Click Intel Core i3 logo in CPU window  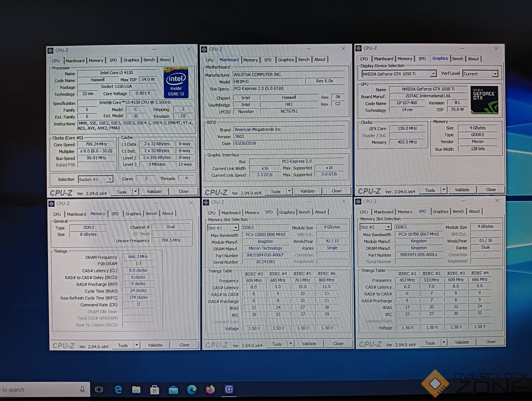tap(176, 83)
